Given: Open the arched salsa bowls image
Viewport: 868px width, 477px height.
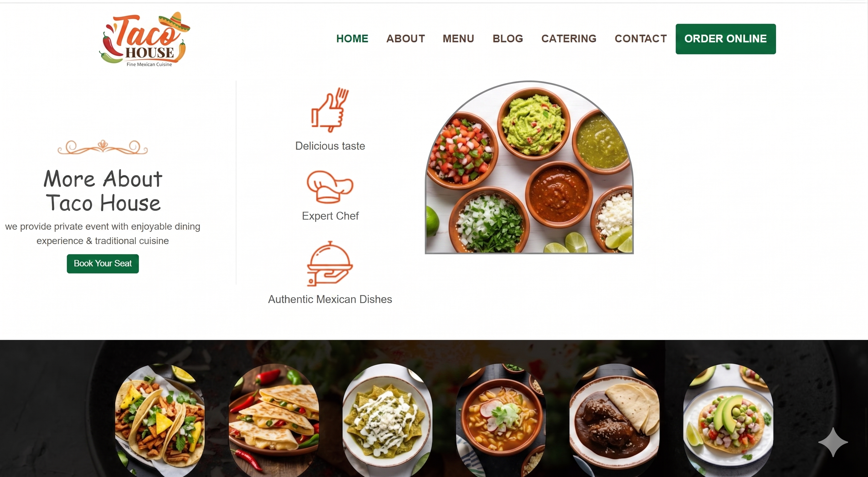Looking at the screenshot, I should point(529,167).
